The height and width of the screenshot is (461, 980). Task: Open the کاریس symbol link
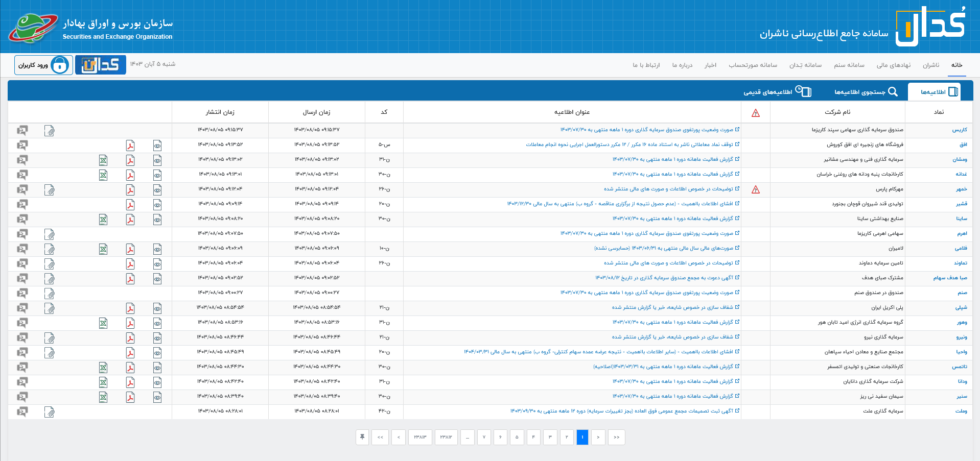[x=960, y=130]
